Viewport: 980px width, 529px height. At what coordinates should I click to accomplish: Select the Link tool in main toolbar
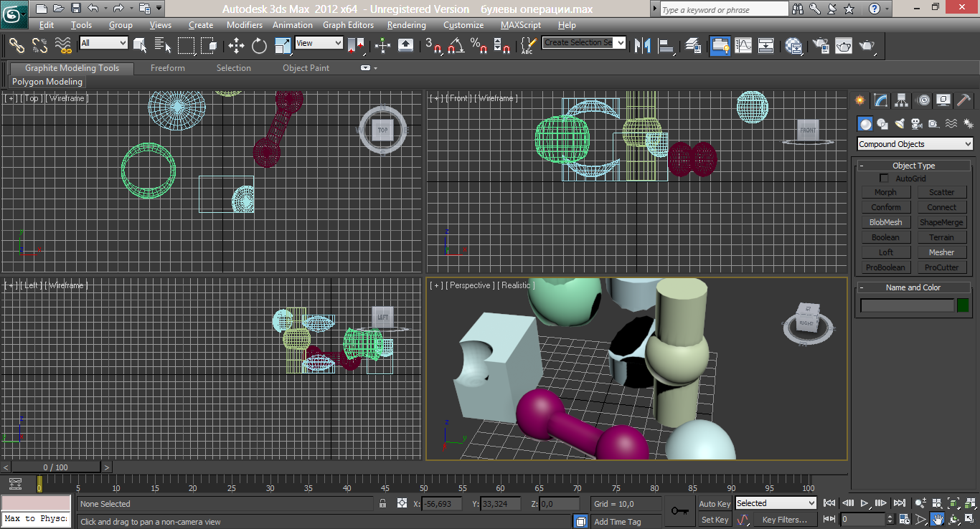(17, 46)
